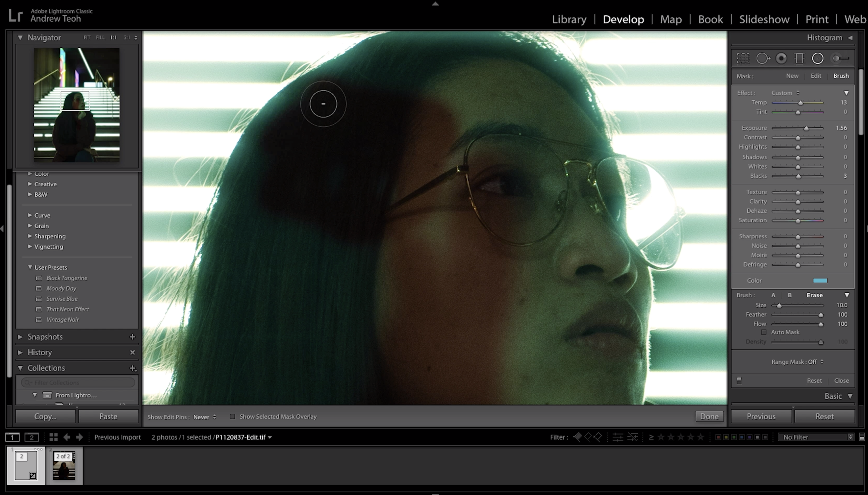Clear History with the X icon
Viewport: 868px width, 495px height.
click(x=132, y=352)
